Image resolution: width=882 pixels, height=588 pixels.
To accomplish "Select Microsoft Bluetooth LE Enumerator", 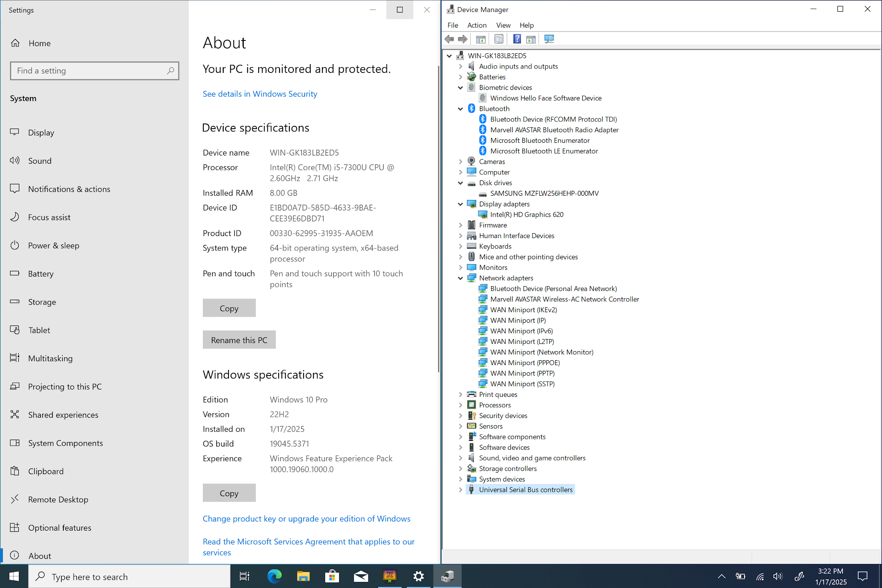I will [544, 151].
